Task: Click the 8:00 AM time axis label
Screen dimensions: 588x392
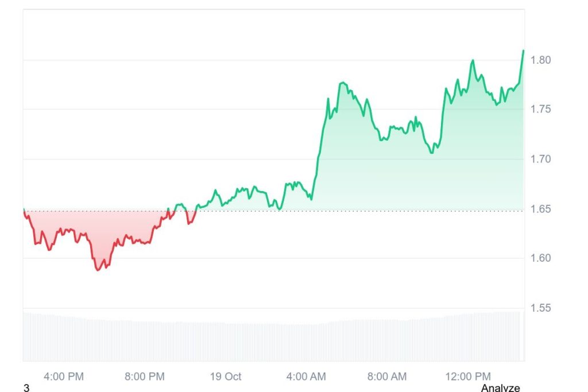Action: pos(387,377)
